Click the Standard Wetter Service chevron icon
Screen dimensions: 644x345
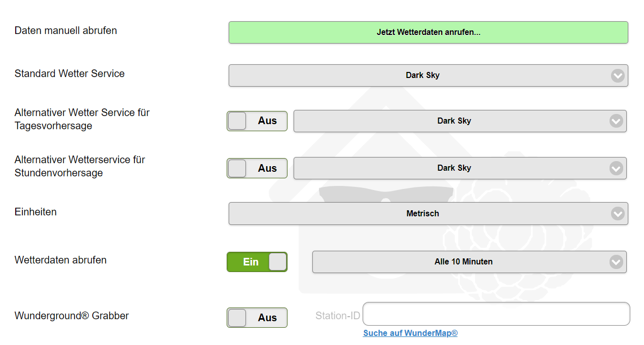[x=617, y=75]
